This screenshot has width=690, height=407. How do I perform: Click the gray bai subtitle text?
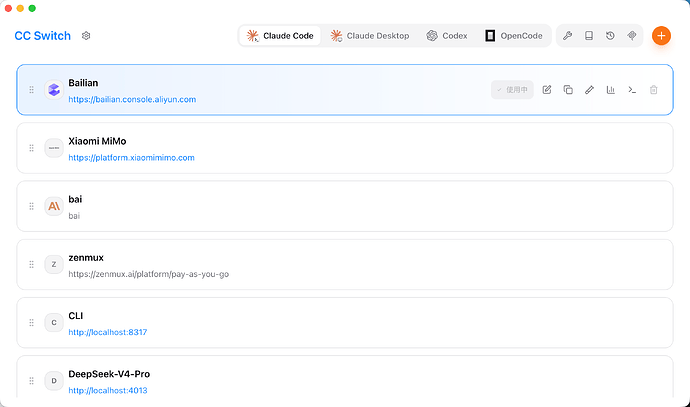[x=74, y=216]
